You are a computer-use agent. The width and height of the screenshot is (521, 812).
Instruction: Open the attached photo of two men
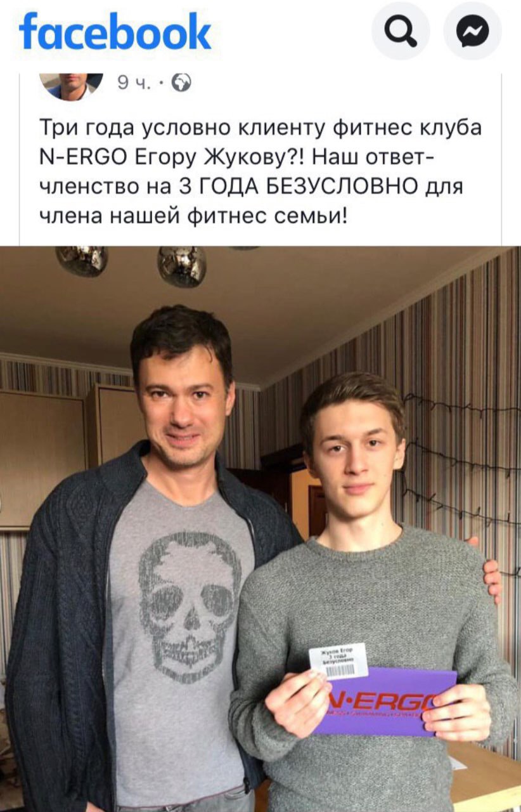click(x=260, y=529)
